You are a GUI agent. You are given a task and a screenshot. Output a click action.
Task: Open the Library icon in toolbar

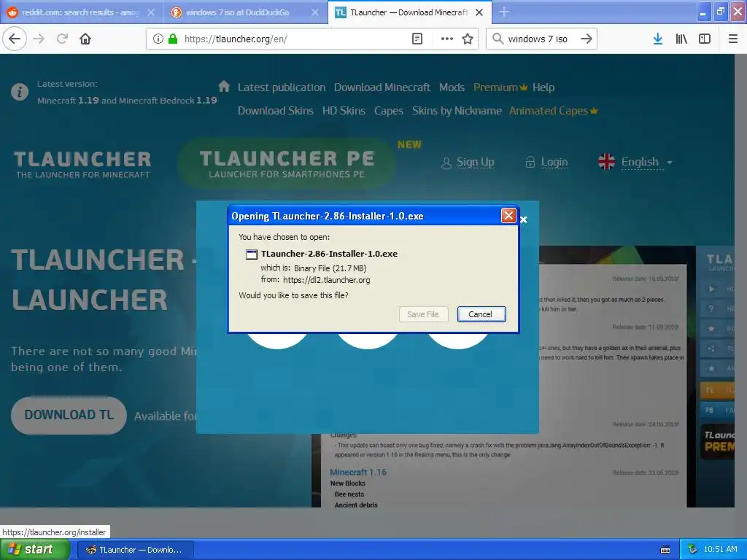[681, 39]
